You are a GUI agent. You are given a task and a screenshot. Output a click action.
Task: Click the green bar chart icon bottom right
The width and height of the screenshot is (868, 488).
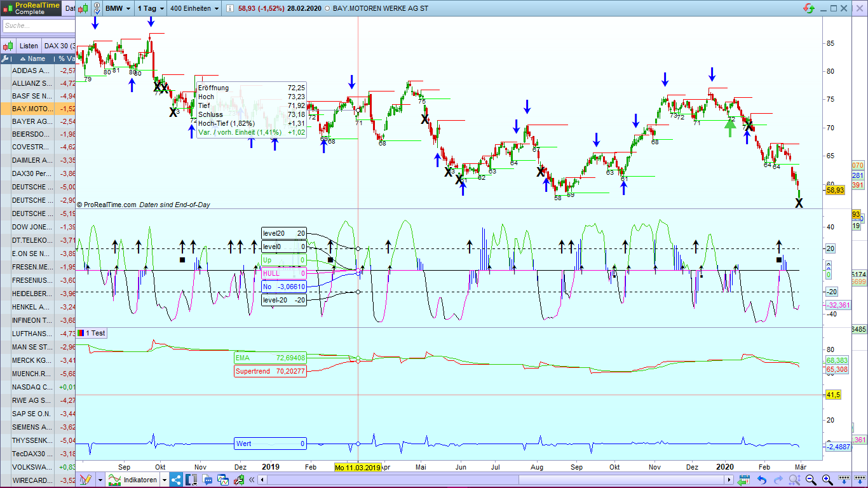(x=743, y=480)
